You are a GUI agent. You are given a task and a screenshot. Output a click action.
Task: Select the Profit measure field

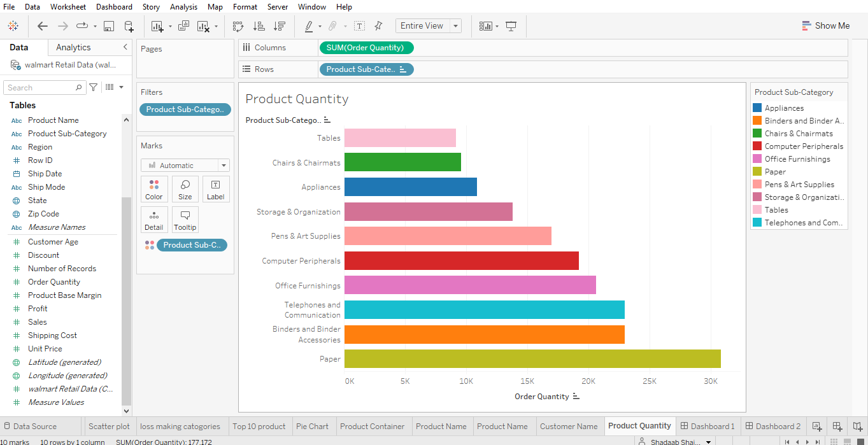click(x=38, y=309)
